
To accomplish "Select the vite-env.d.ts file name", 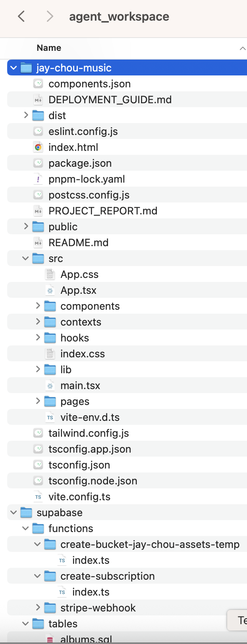I will 90,417.
